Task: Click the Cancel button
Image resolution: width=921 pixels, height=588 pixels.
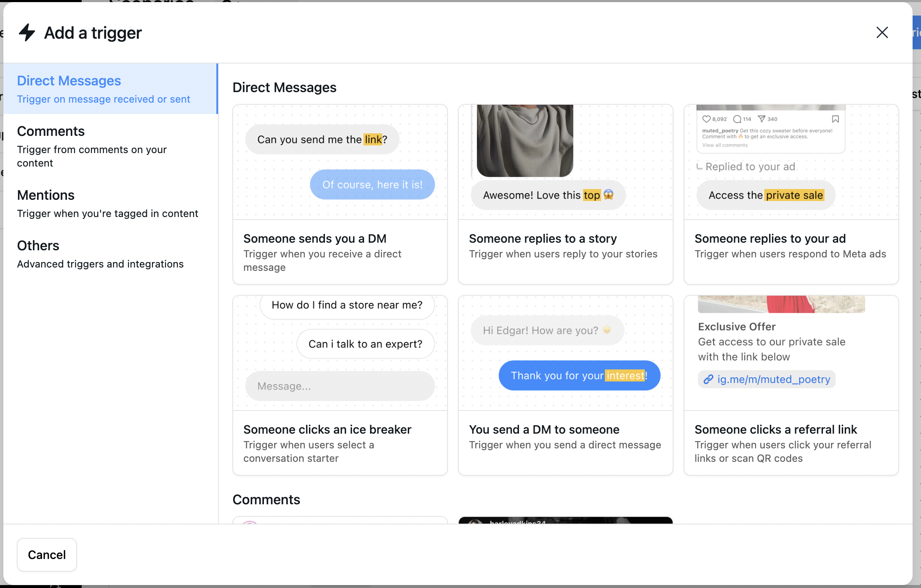Action: point(47,554)
